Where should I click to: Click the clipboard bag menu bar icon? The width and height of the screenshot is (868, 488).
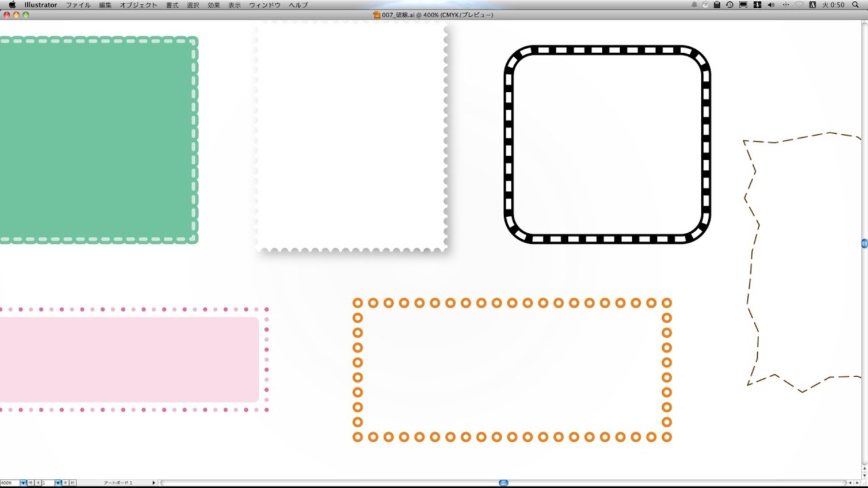[x=717, y=5]
